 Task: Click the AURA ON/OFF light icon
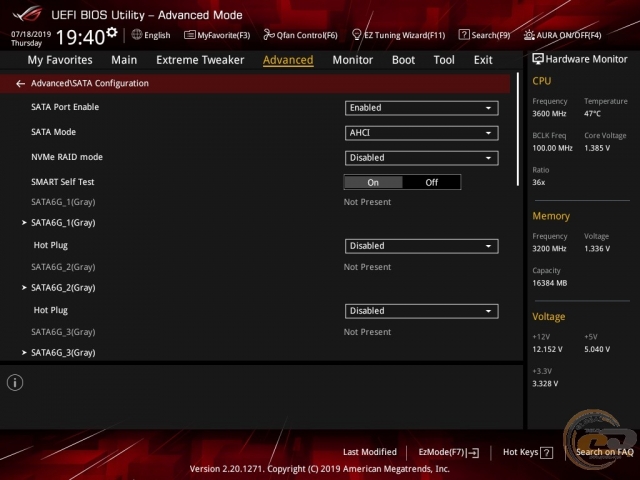click(x=529, y=35)
